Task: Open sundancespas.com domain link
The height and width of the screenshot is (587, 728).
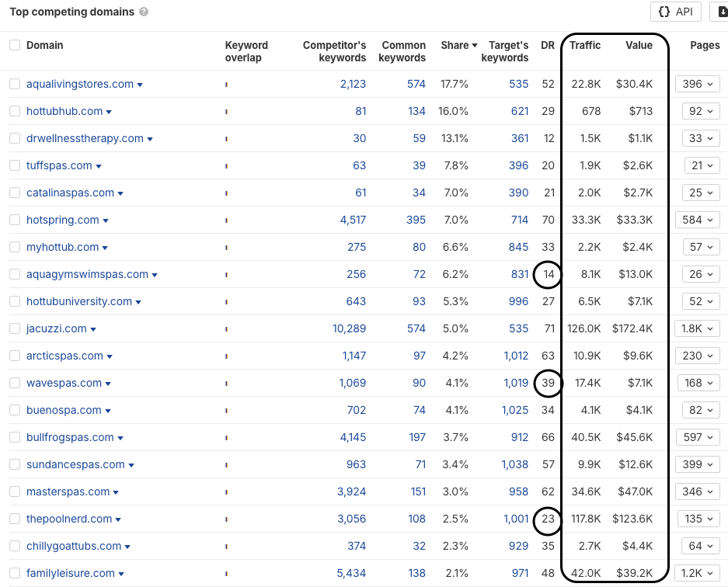Action: pos(75,464)
